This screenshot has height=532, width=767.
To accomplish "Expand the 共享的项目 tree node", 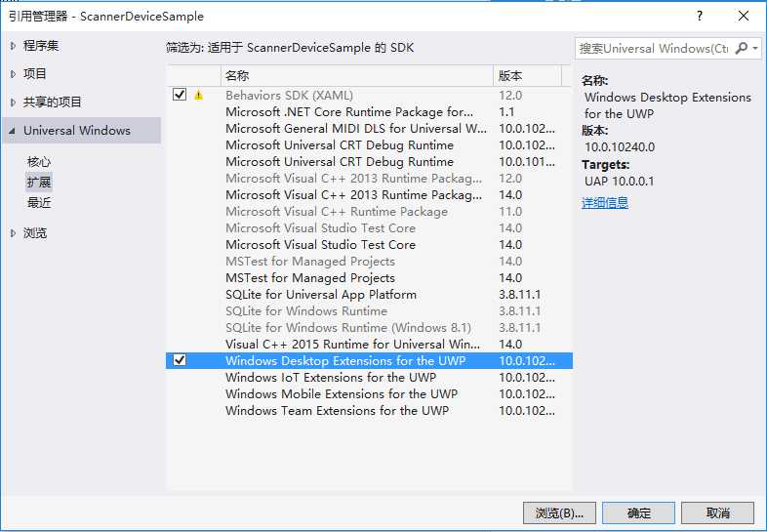I will [14, 102].
